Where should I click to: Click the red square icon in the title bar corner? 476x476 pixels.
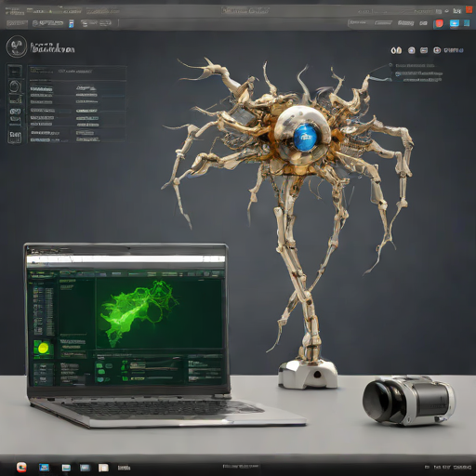469,9
